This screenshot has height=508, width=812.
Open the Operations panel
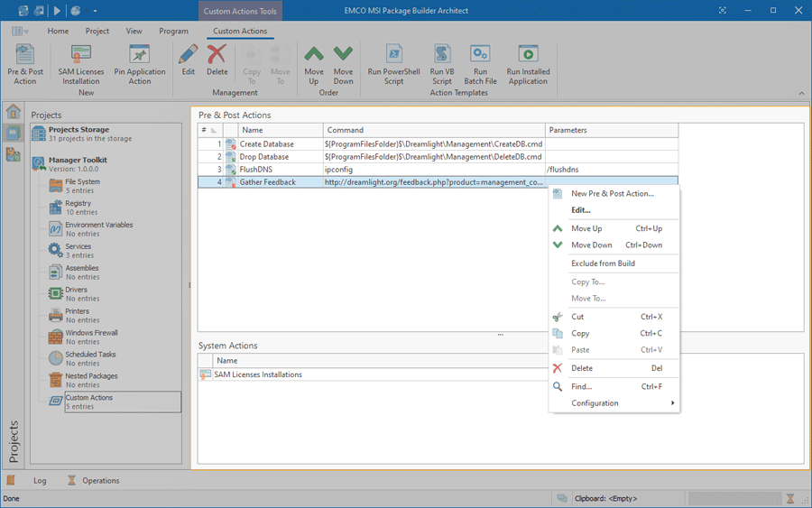click(x=94, y=481)
